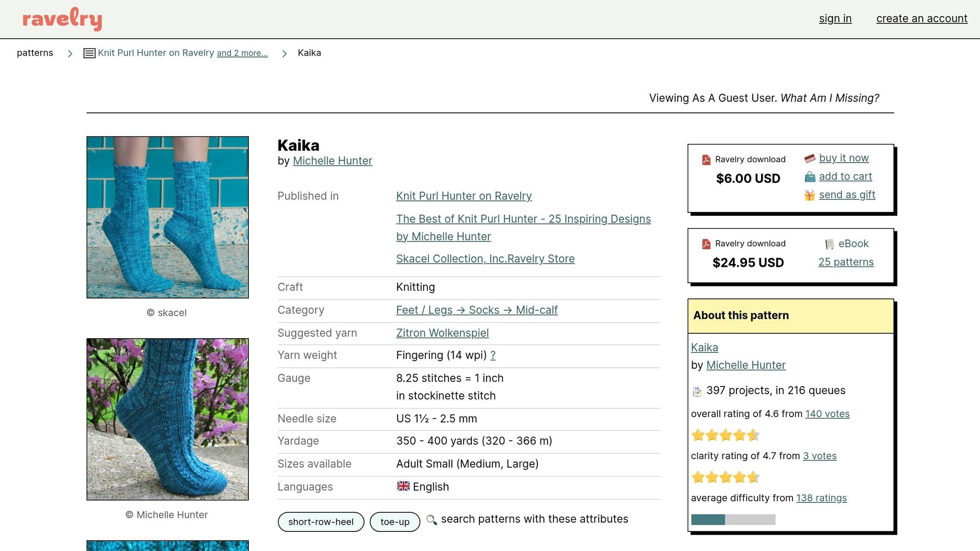Click the average difficulty bar
The image size is (980, 551).
(x=733, y=520)
